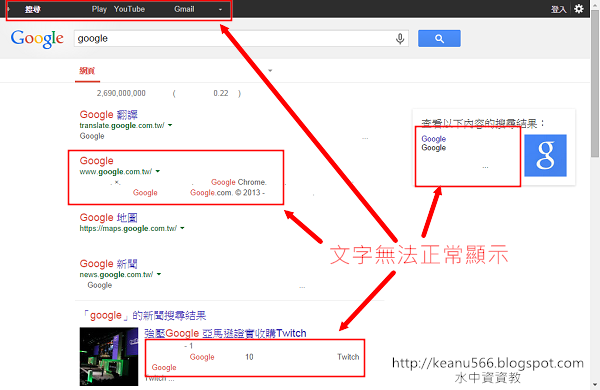Activate the microphone voice search icon
Viewport: 600px width, 390px height.
[x=400, y=39]
